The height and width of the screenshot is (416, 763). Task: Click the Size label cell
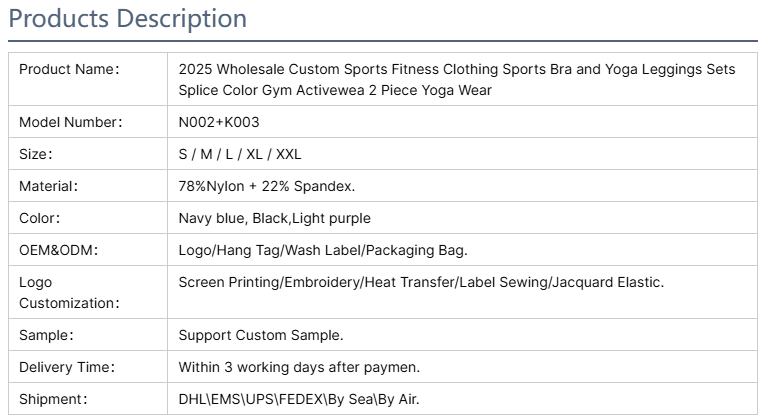click(88, 154)
